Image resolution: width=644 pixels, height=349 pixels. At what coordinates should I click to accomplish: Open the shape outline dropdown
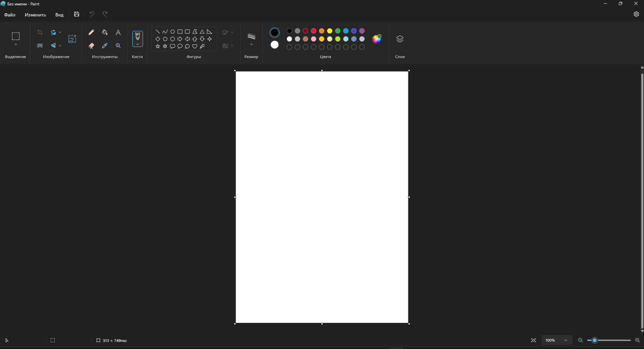pyautogui.click(x=228, y=32)
